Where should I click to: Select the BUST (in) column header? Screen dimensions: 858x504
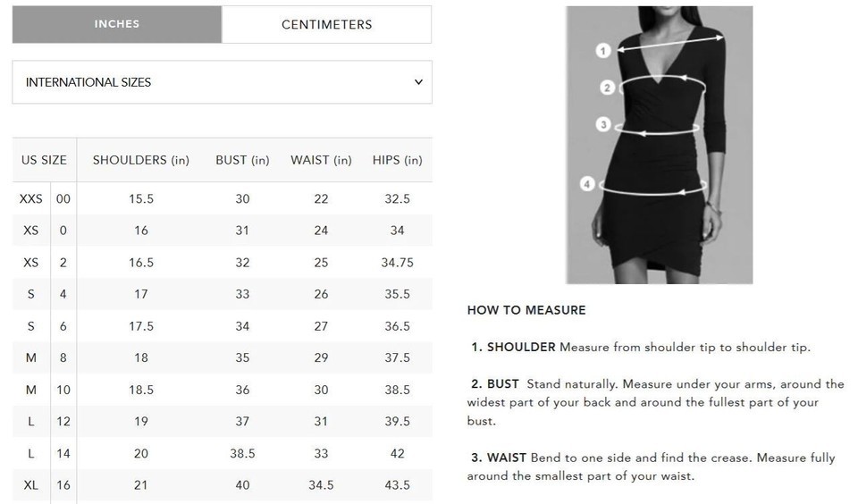pos(242,160)
